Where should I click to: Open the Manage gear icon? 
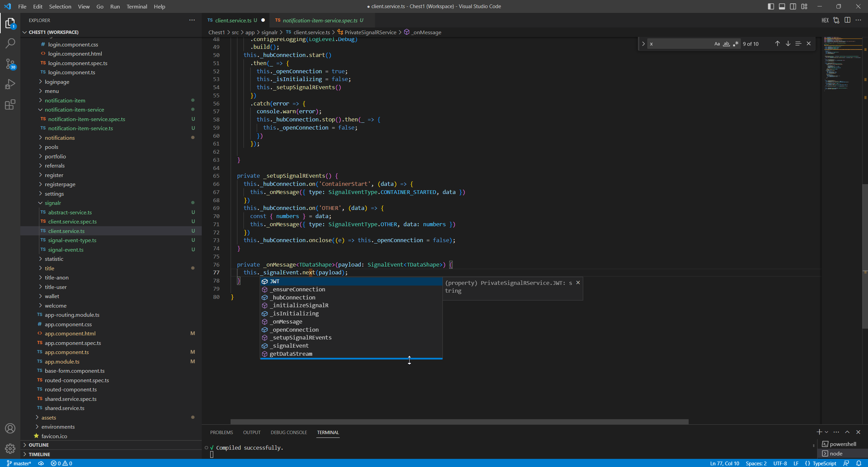pyautogui.click(x=10, y=449)
